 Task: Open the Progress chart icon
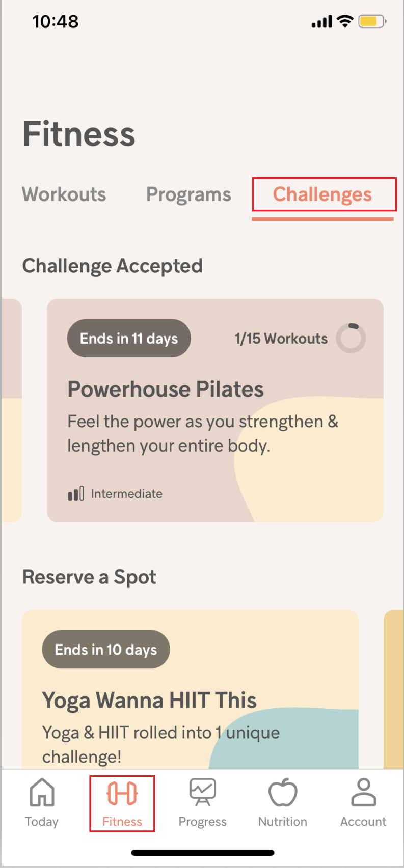pos(203,792)
